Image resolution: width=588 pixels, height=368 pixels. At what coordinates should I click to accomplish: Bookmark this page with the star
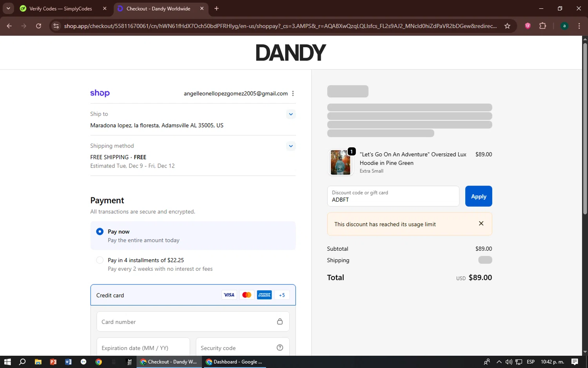(x=507, y=26)
